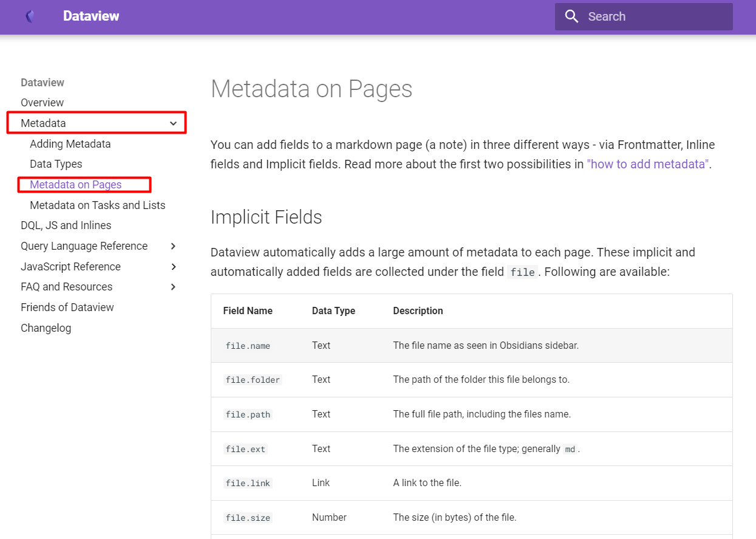756x539 pixels.
Task: Click the Implicit Fields section heading
Action: click(266, 216)
